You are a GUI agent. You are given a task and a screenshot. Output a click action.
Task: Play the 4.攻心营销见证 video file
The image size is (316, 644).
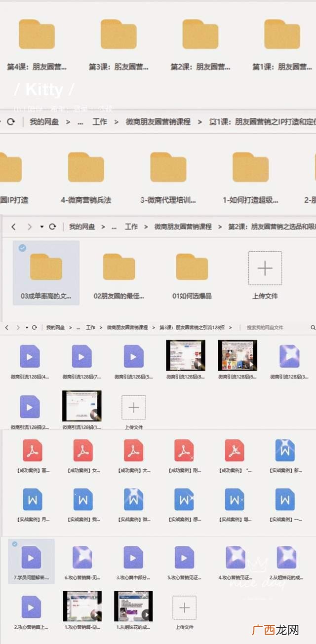(x=236, y=558)
